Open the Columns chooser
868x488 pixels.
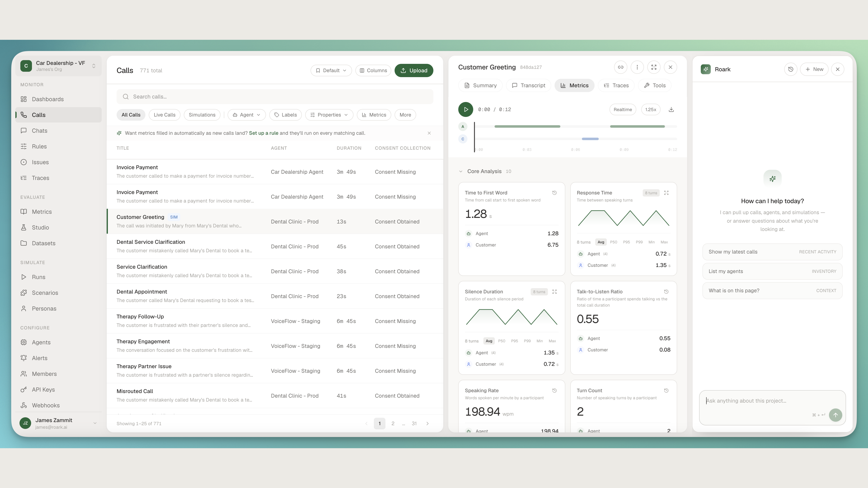point(373,70)
